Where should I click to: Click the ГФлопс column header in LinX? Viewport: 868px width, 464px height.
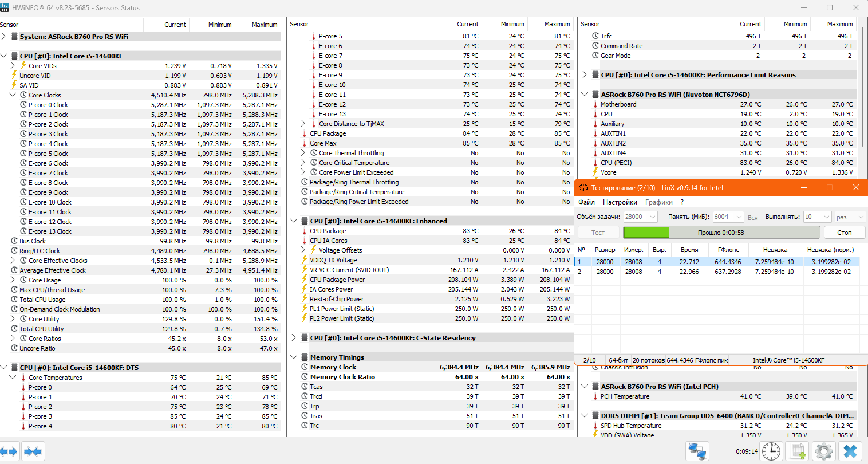click(x=728, y=250)
